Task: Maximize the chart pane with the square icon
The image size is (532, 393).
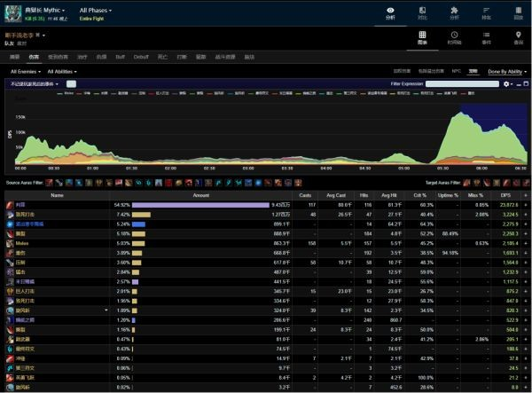Action: pyautogui.click(x=526, y=83)
